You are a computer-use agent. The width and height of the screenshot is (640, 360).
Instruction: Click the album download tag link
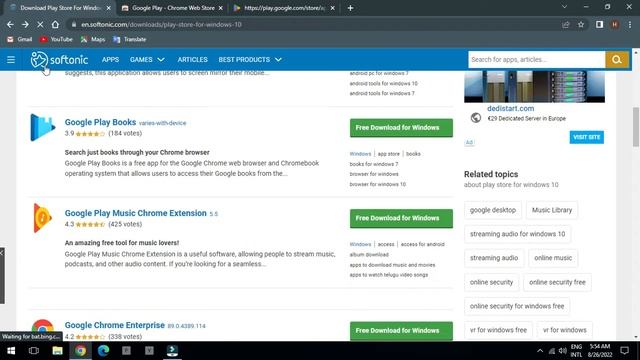pos(369,255)
